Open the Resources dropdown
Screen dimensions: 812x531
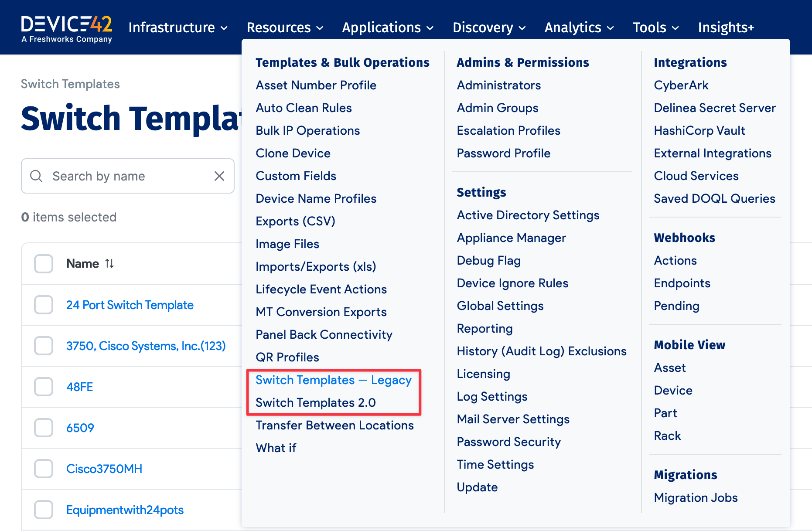pos(285,27)
